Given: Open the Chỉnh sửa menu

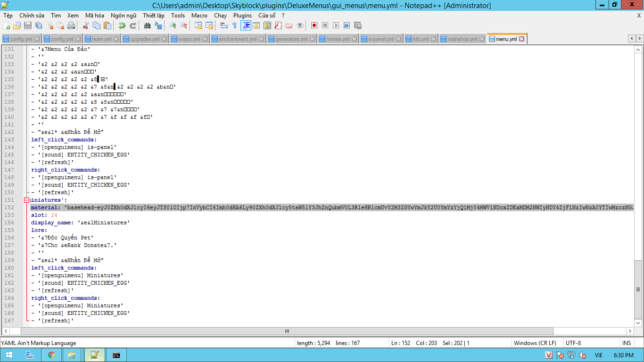Looking at the screenshot, I should pos(32,16).
